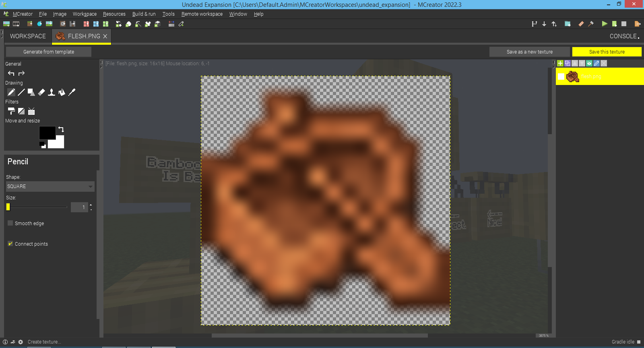Click the pencil size number field
644x348 pixels.
tap(80, 207)
